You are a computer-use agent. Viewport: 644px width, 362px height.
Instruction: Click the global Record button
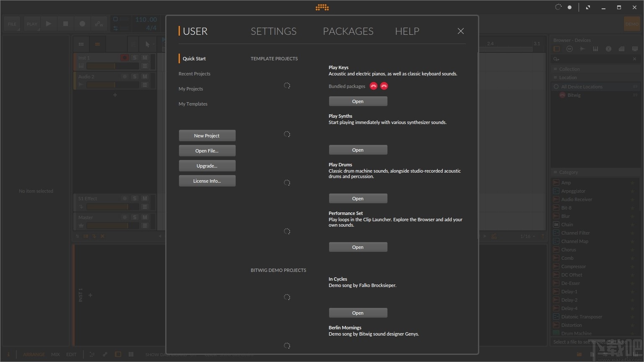pyautogui.click(x=82, y=24)
